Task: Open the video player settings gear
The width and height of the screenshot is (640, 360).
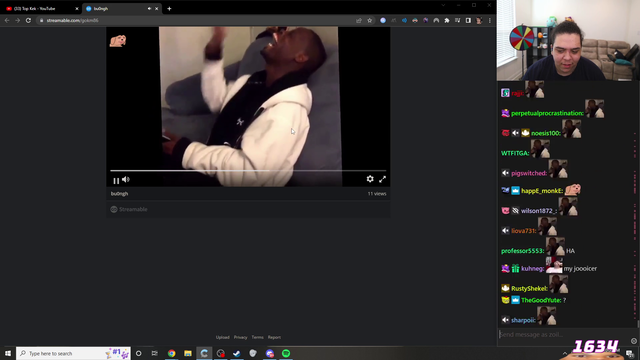Action: point(370,179)
